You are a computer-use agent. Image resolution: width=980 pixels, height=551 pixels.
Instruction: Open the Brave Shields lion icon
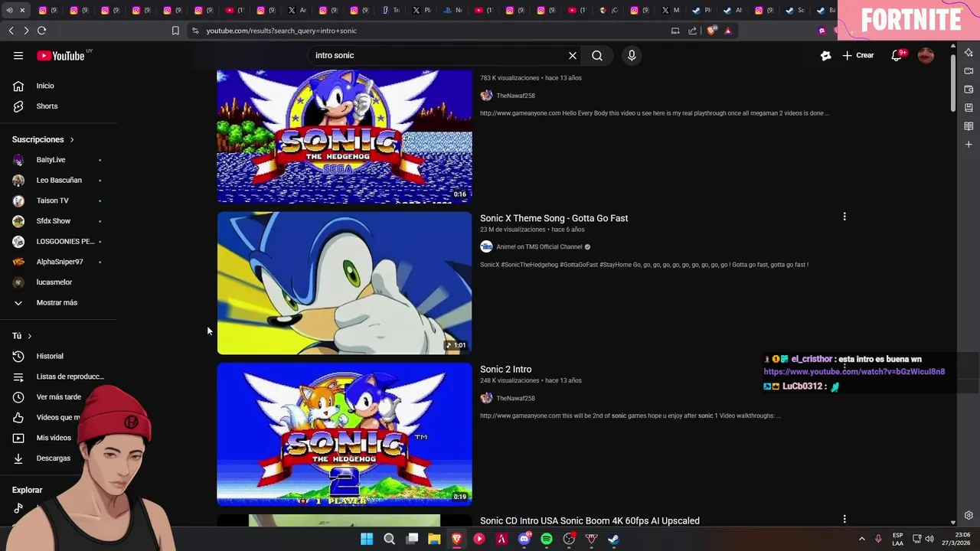pos(711,31)
